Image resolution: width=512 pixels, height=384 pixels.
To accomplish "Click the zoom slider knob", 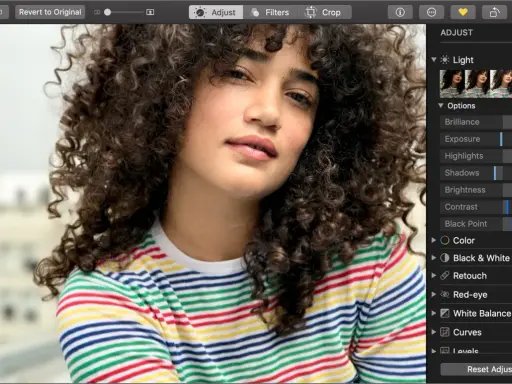I will pyautogui.click(x=107, y=12).
